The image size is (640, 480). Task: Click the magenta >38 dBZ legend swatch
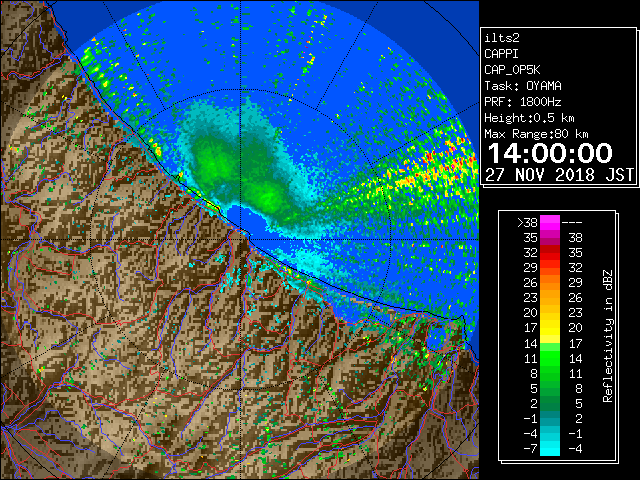[550, 223]
